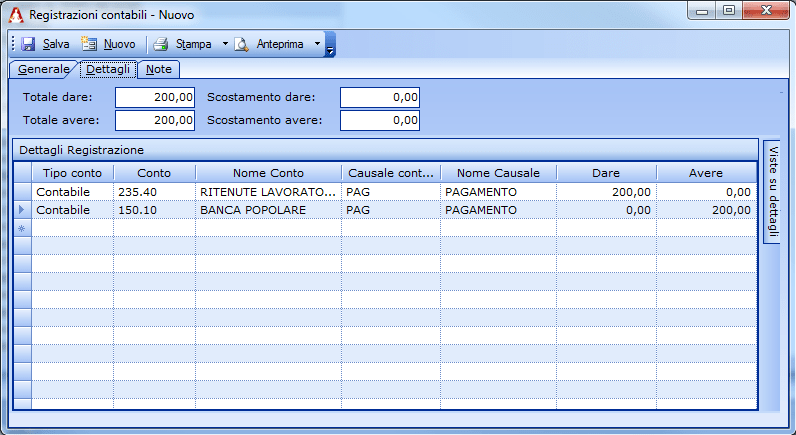Screen dimensions: 796x435
Task: Click PAG causale in BANCA POPOLARE row
Action: click(x=391, y=210)
